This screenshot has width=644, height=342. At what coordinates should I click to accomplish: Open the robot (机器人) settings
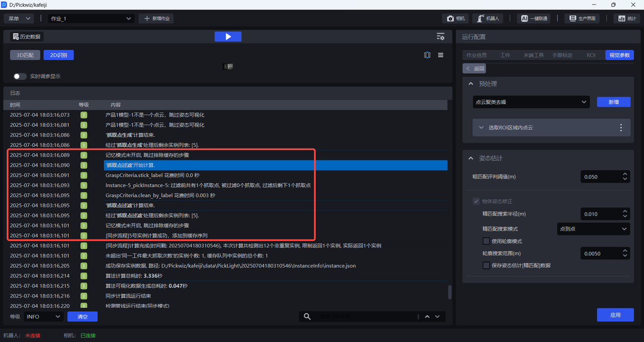click(488, 19)
